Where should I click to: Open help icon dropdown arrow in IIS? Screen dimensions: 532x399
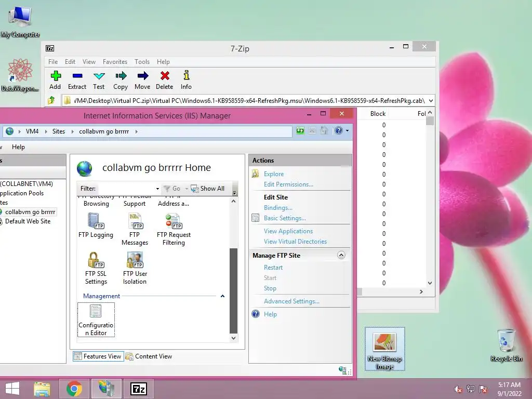347,130
